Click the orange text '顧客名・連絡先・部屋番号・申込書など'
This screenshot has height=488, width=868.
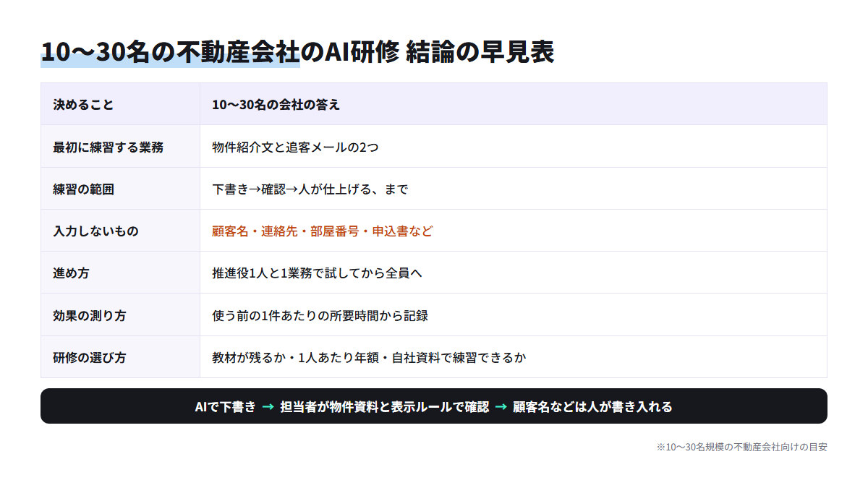pos(323,231)
